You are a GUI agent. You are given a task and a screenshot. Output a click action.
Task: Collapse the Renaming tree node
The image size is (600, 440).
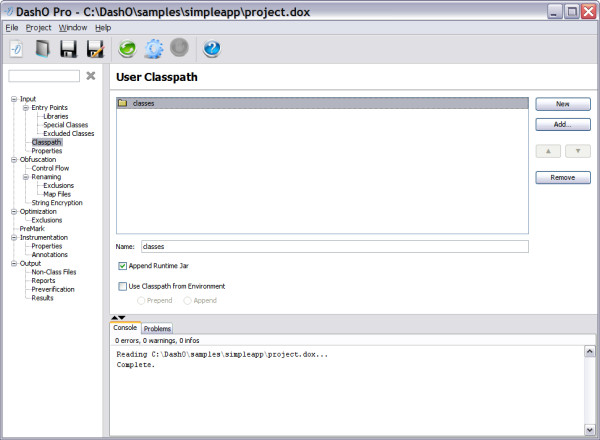[x=26, y=177]
